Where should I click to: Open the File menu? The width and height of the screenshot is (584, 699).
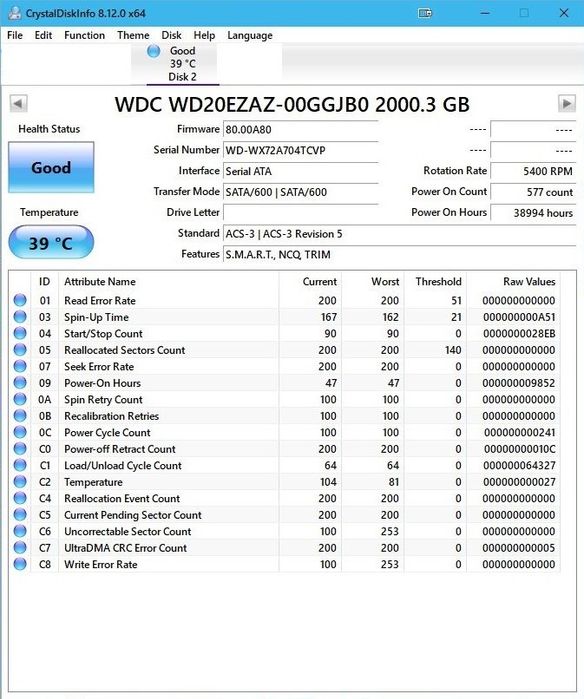point(15,35)
